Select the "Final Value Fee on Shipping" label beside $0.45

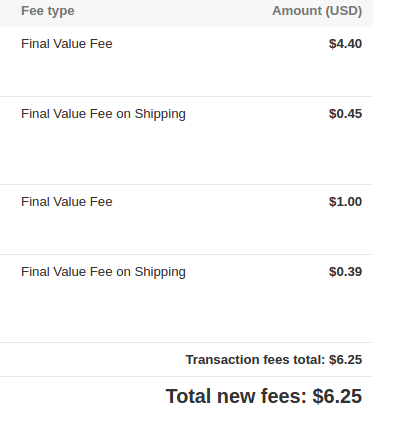coord(103,114)
